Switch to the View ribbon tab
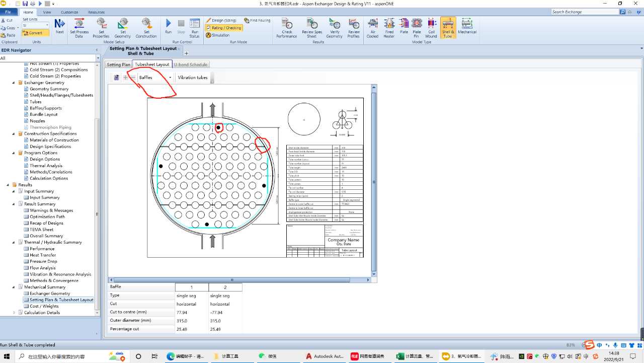The width and height of the screenshot is (644, 363). pyautogui.click(x=47, y=12)
